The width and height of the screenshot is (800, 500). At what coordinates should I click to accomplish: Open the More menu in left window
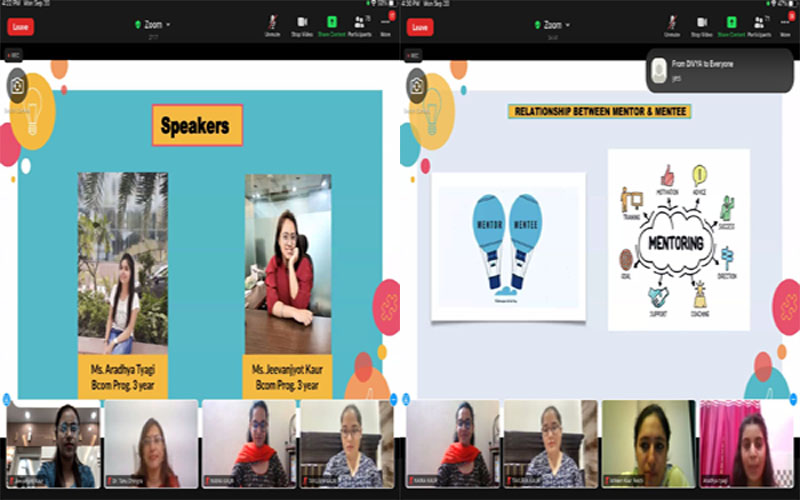click(x=386, y=25)
